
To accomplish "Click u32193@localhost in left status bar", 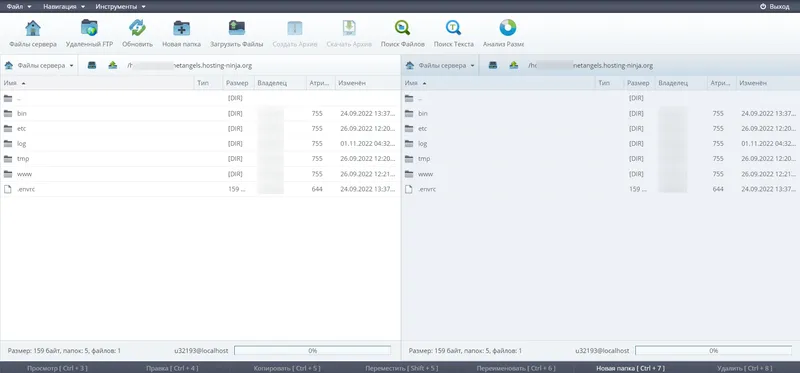I will (x=201, y=351).
